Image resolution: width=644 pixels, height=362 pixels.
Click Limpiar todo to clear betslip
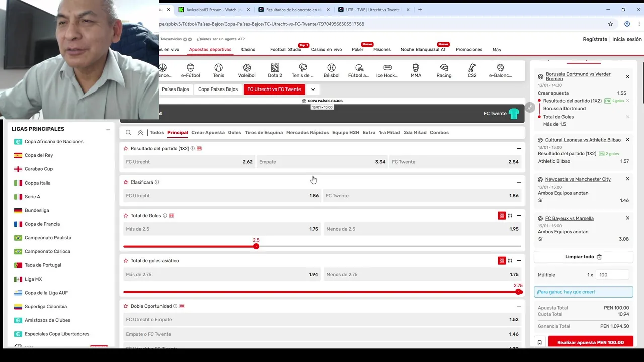[x=583, y=257]
